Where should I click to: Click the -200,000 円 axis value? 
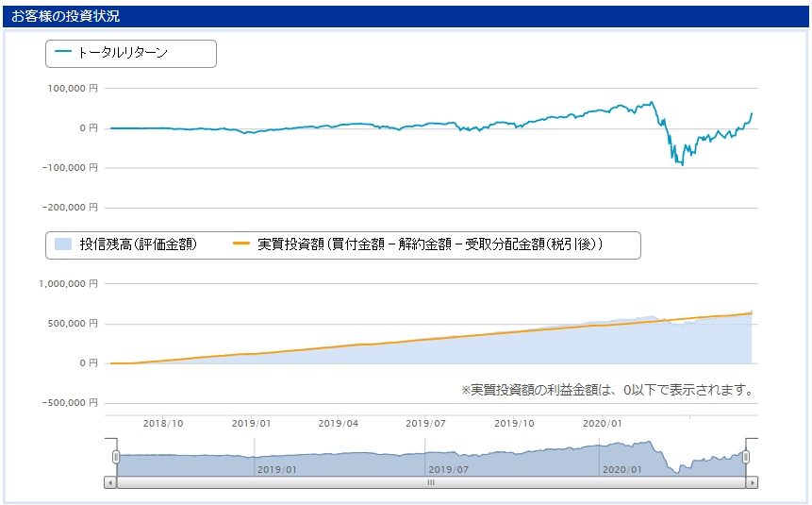[70, 208]
